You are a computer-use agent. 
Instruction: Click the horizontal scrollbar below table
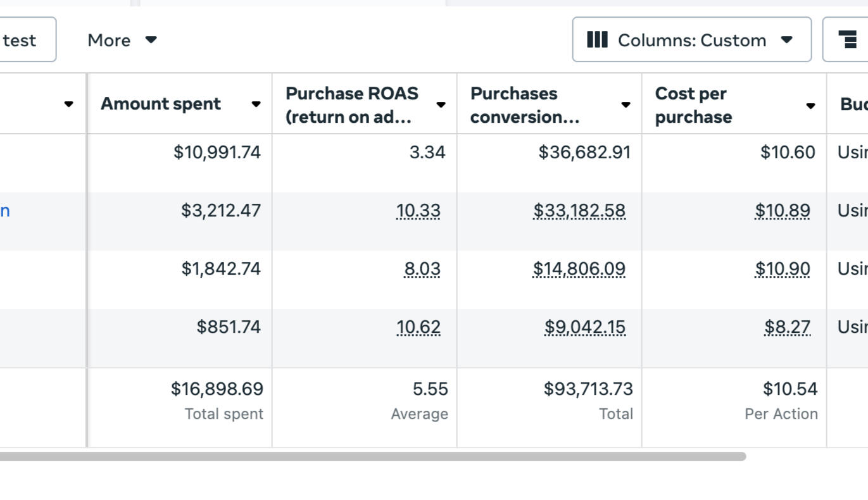point(372,456)
